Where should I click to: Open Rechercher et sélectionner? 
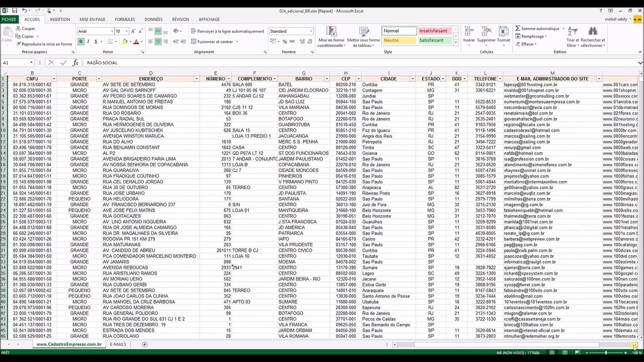(593, 37)
